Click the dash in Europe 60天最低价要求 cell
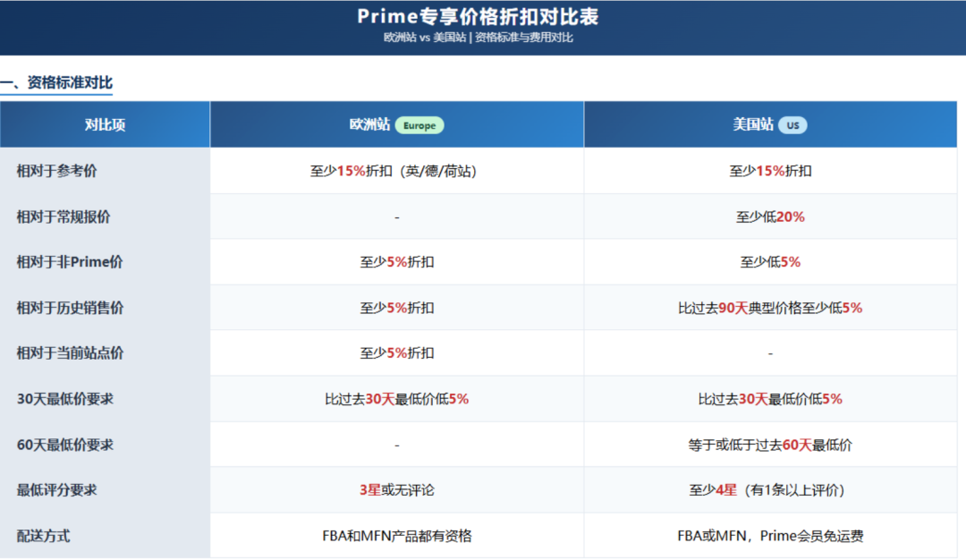 click(x=397, y=445)
